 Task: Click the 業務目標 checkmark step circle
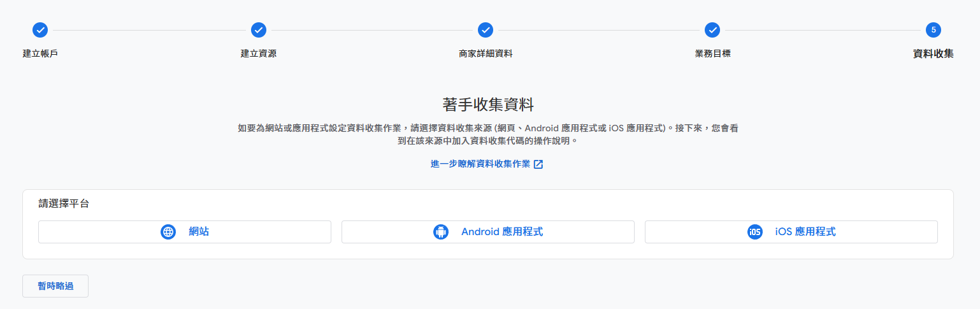[712, 30]
